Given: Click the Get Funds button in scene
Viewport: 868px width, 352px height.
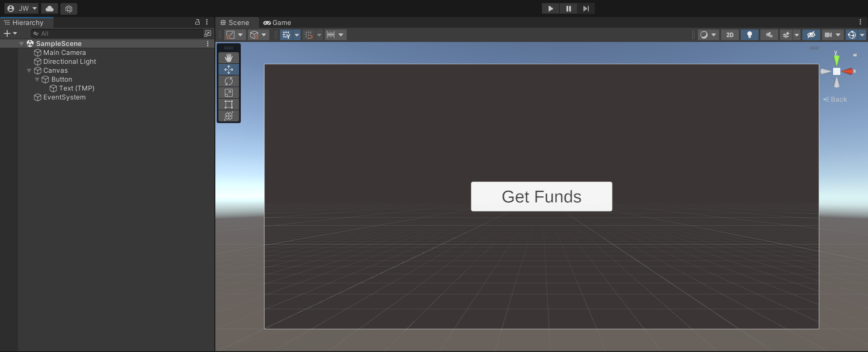Looking at the screenshot, I should click(541, 196).
